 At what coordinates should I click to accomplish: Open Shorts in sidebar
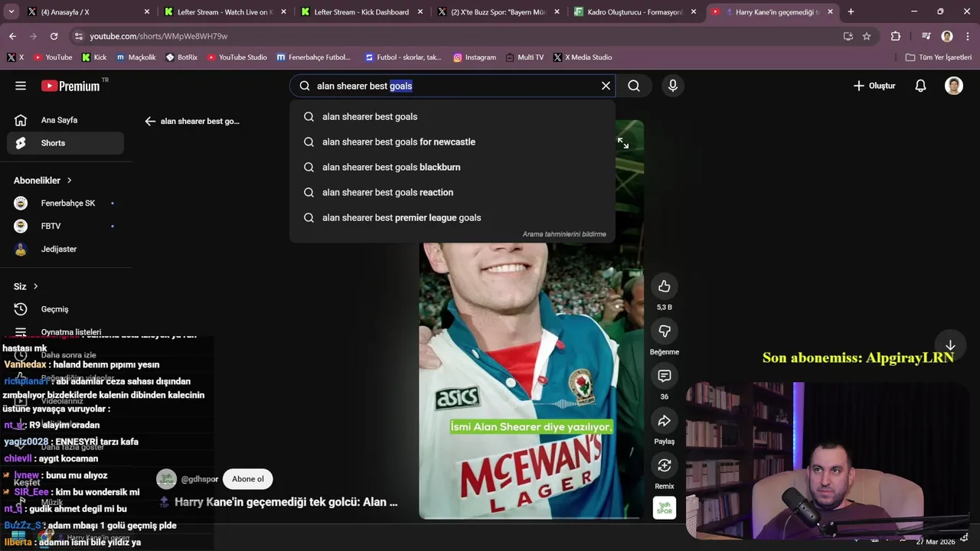click(x=65, y=143)
